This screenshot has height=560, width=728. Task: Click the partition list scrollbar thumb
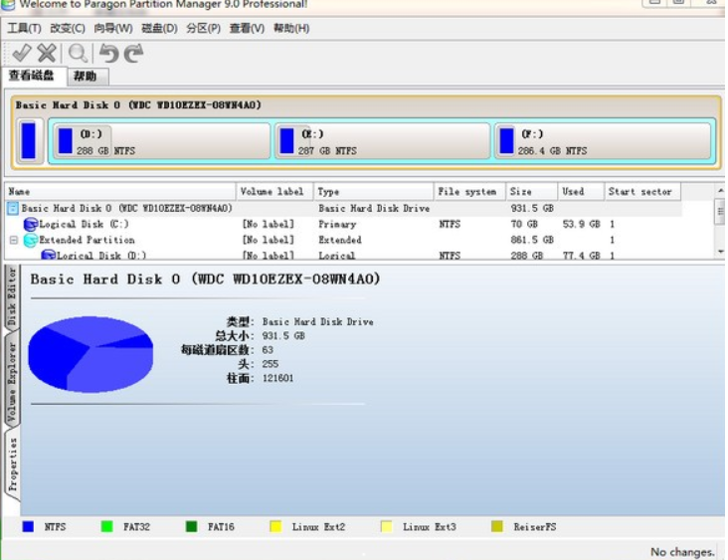(720, 210)
